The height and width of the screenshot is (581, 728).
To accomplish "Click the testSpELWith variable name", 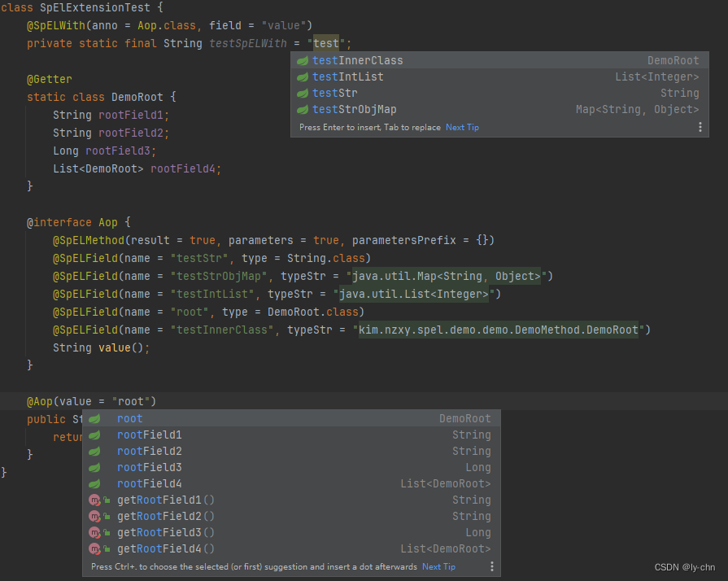I will [x=248, y=43].
